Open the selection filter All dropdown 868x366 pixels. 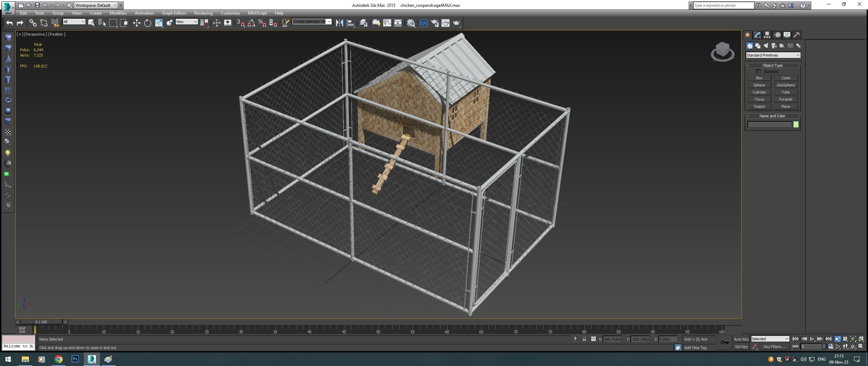74,22
